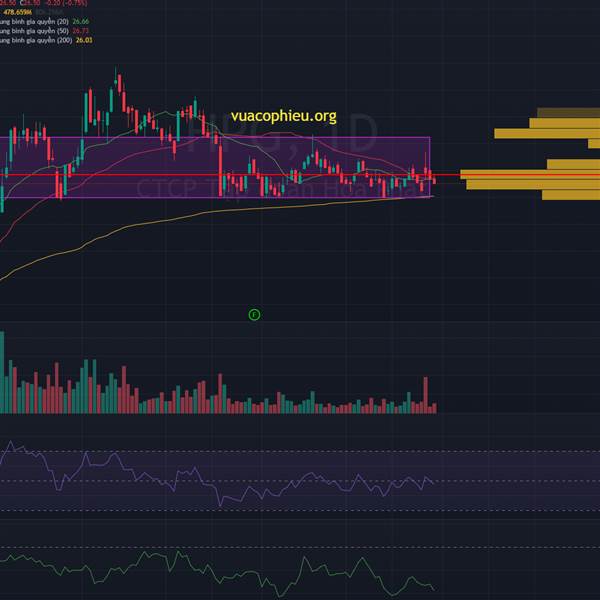This screenshot has width=600, height=600.
Task: Click the tall teal volume bar at the far left
Action: (2, 372)
